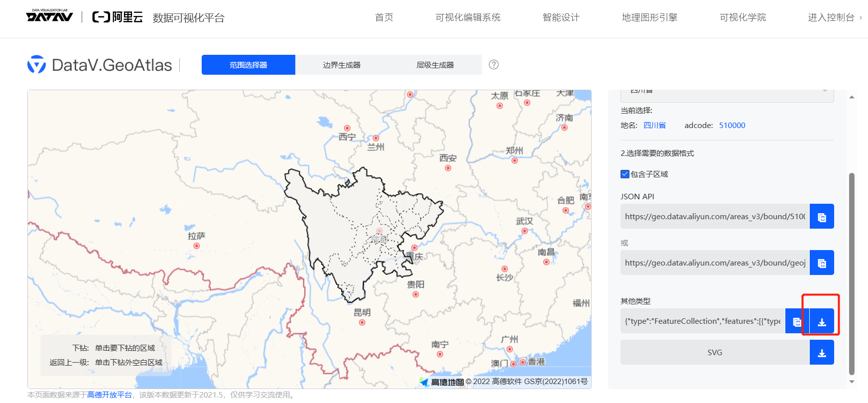The height and width of the screenshot is (403, 868).
Task: Expand the 进入控制台 chevron menu
Action: point(861,17)
